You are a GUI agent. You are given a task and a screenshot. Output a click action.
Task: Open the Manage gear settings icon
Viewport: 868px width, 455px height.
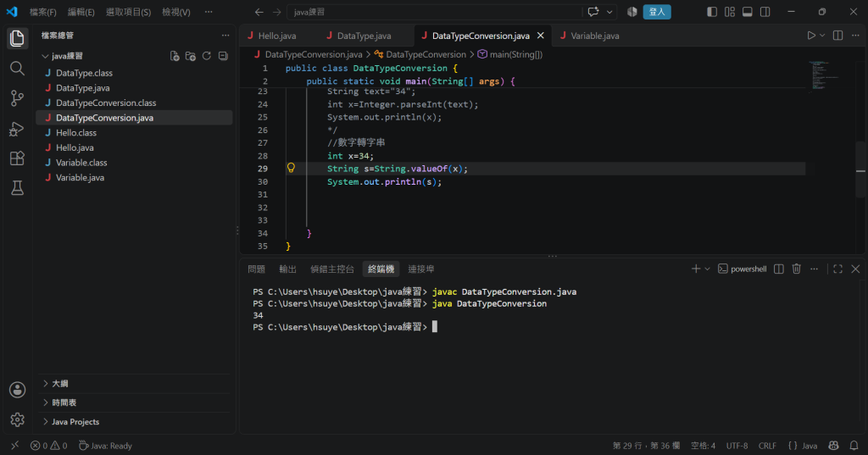17,419
